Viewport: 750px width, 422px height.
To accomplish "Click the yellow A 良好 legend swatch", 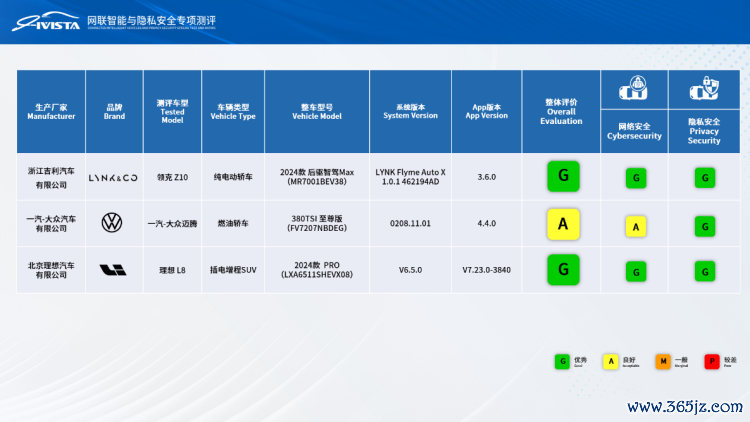I will (x=610, y=361).
